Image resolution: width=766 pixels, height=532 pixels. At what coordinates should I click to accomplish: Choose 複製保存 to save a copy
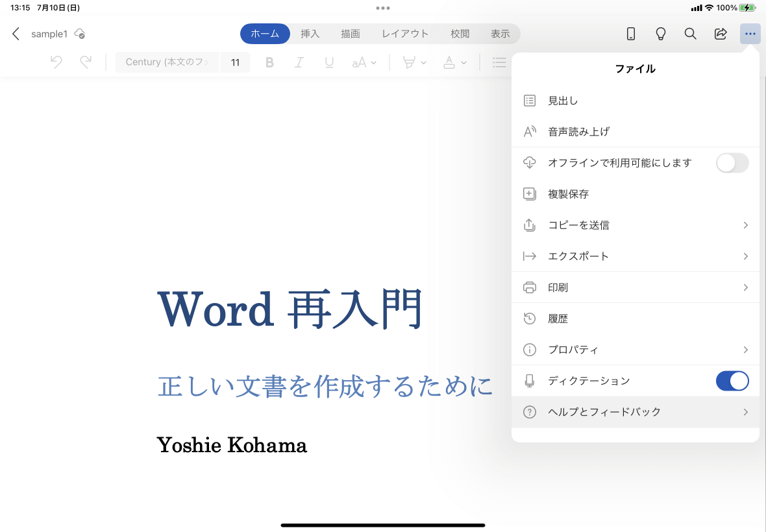click(635, 194)
